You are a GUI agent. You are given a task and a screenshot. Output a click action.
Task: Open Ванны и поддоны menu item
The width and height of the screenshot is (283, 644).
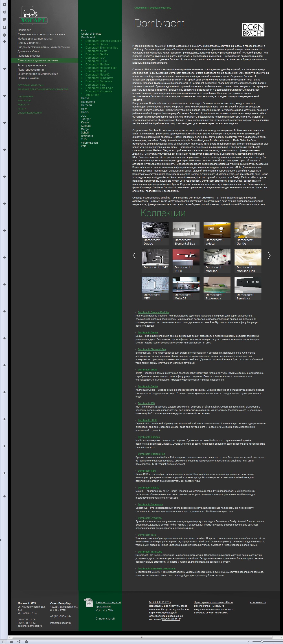29,43
